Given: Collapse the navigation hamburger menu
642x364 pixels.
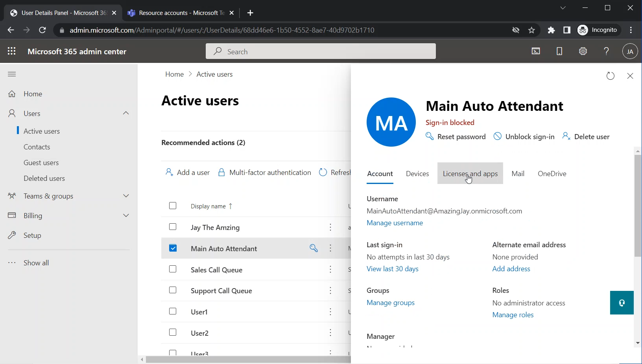Looking at the screenshot, I should [12, 74].
